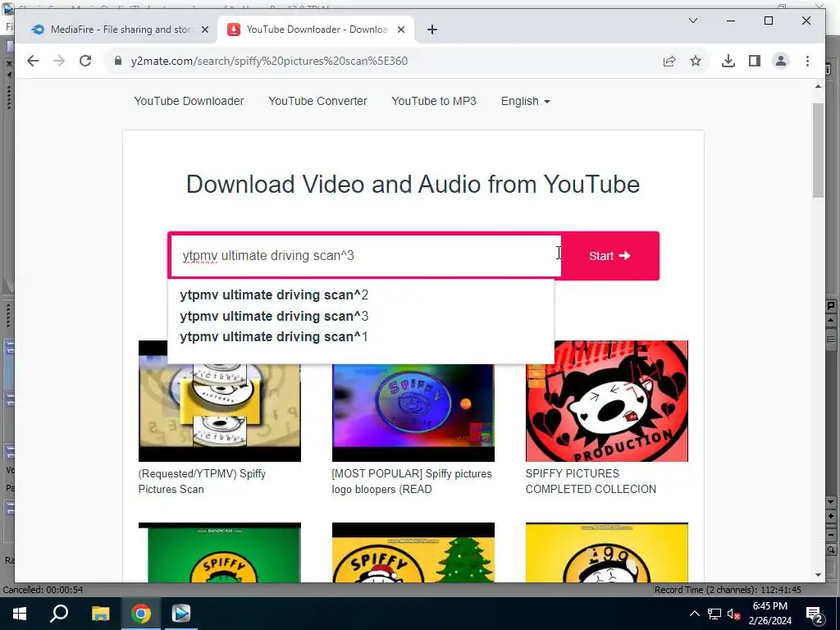This screenshot has height=630, width=840.
Task: Select the YouTube Downloader tab
Action: click(x=315, y=30)
